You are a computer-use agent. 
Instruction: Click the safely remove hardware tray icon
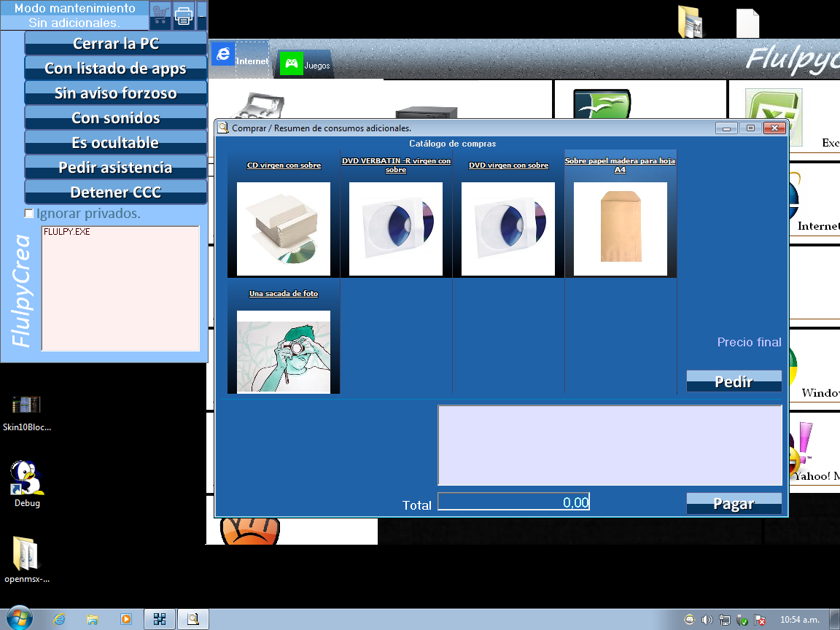[742, 620]
